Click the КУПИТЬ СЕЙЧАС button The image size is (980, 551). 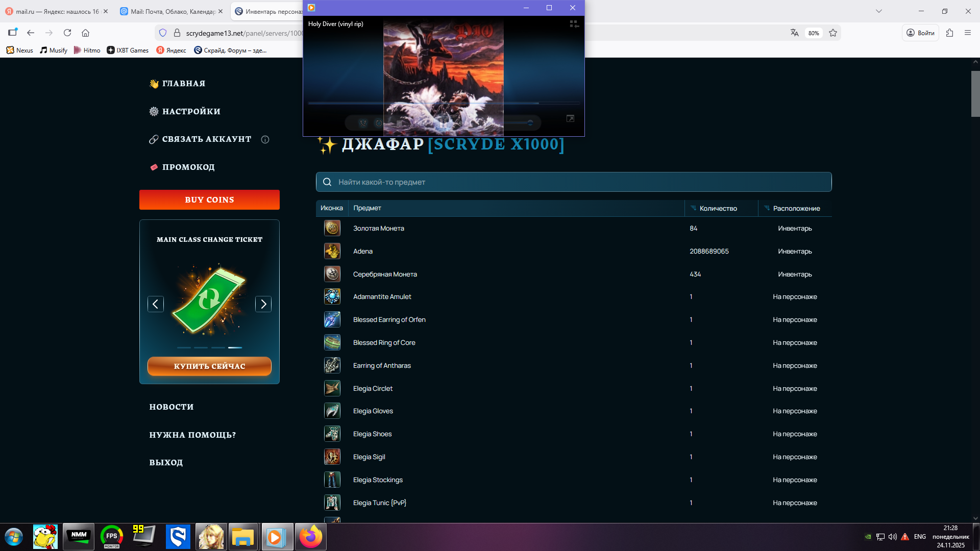tap(209, 366)
